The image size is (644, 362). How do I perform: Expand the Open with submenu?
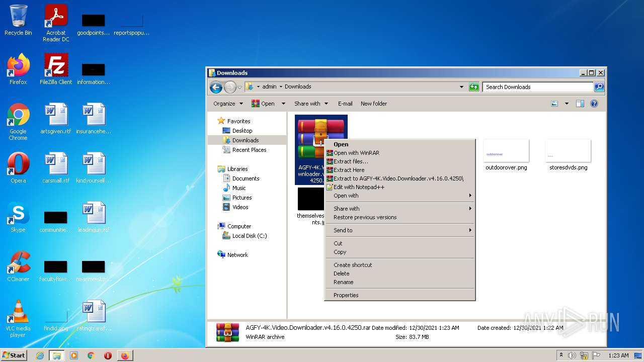coord(400,196)
